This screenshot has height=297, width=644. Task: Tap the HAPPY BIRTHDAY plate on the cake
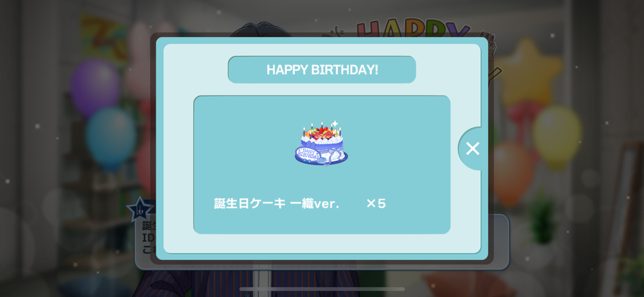[x=308, y=154]
